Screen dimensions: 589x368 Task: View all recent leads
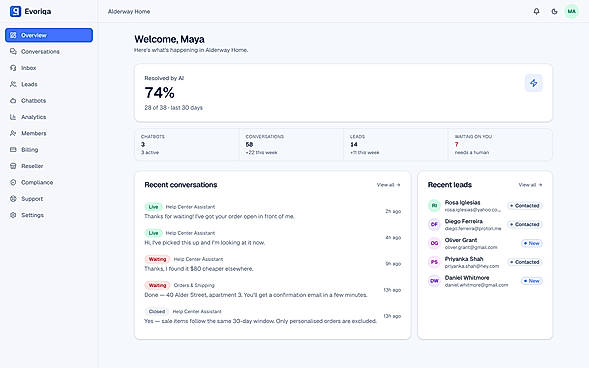click(530, 185)
